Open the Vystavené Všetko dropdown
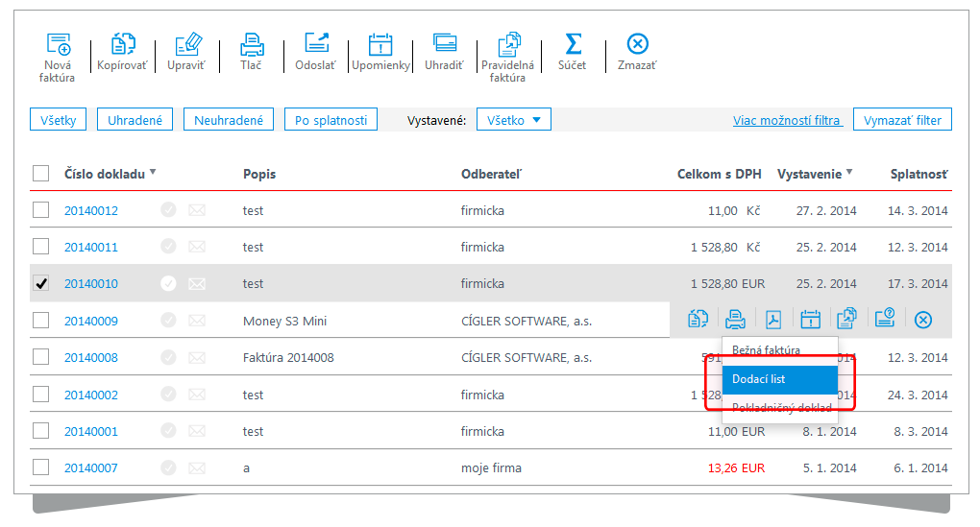This screenshot has height=527, width=980. [514, 120]
